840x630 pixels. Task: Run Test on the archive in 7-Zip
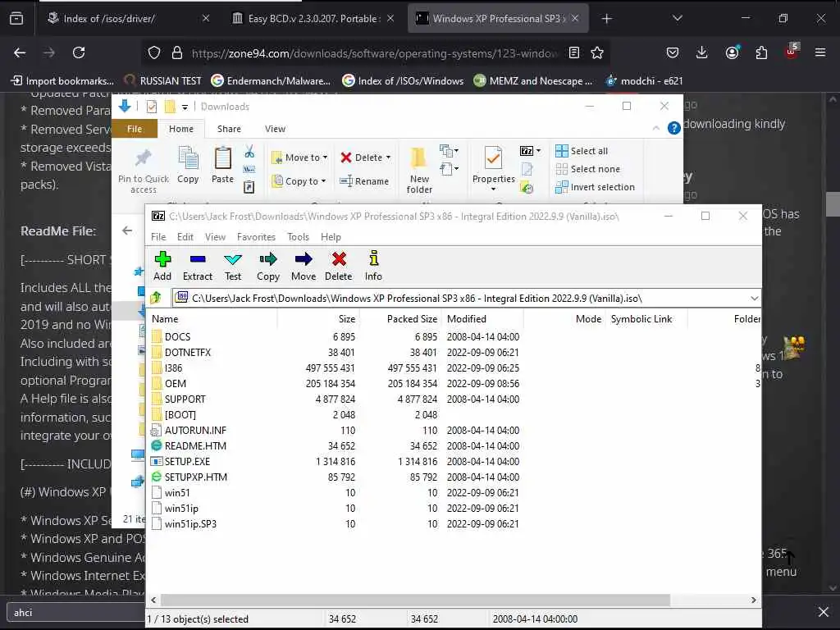tap(232, 266)
